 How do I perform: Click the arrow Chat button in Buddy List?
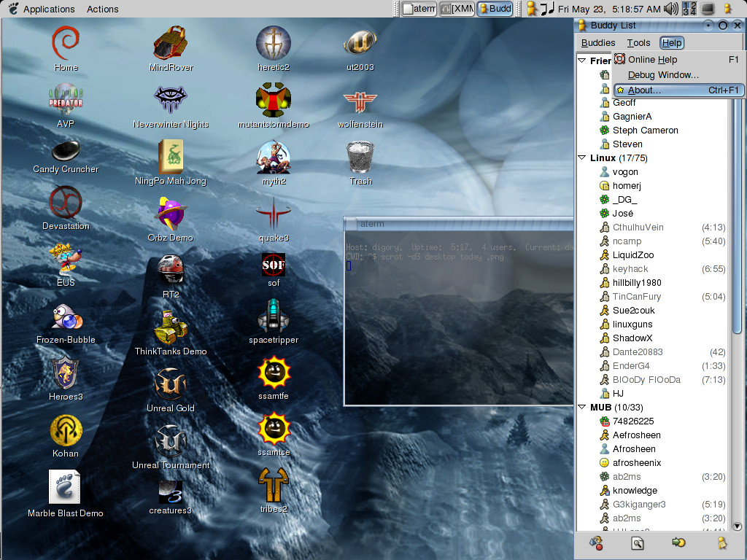678,542
